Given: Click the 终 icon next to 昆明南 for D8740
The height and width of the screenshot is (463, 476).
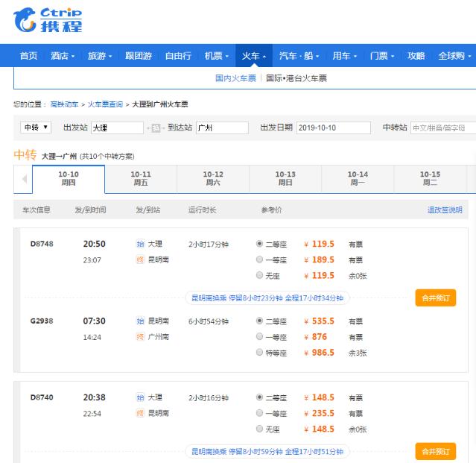Looking at the screenshot, I should (x=140, y=413).
